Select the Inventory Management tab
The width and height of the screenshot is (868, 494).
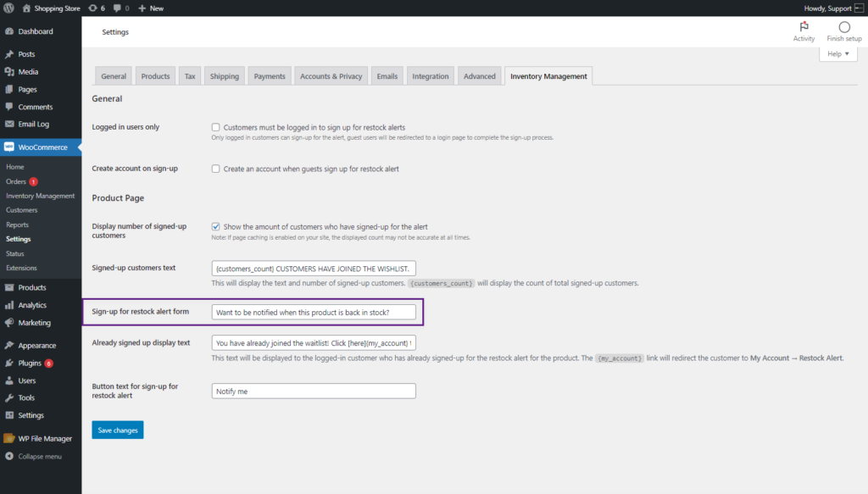pos(548,76)
